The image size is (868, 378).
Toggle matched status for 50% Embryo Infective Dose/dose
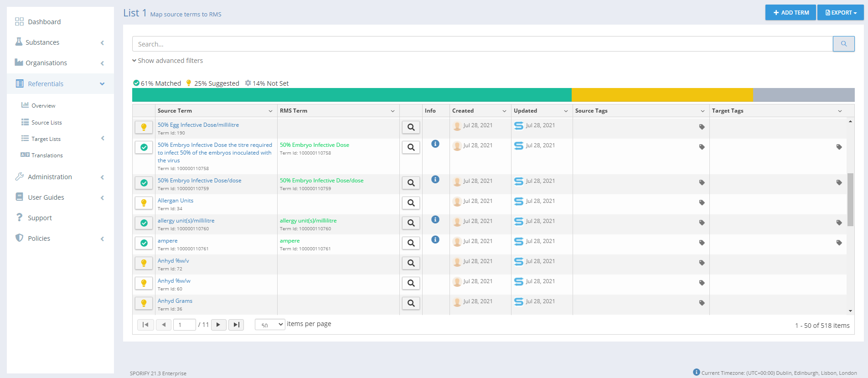coord(144,183)
